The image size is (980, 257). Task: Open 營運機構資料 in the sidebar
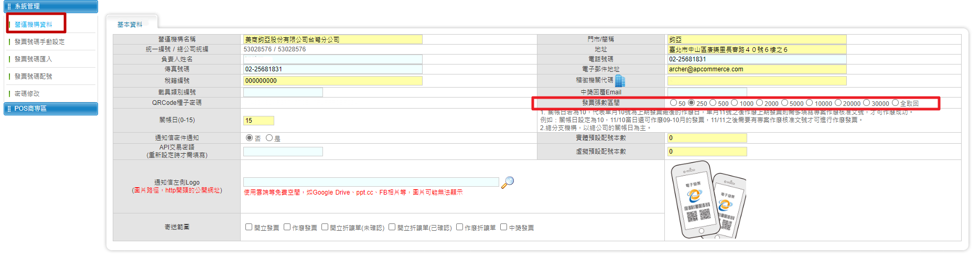coord(34,25)
